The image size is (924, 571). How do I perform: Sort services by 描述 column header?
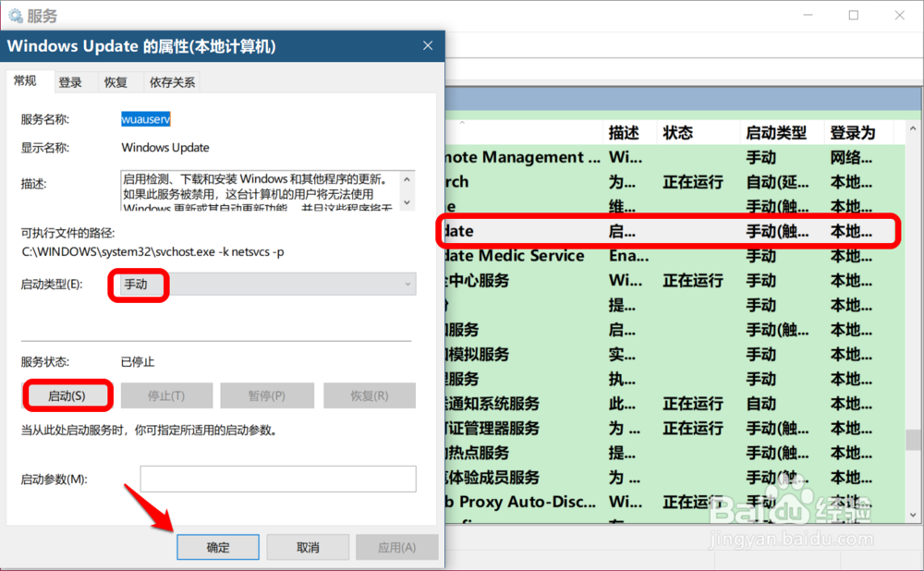tap(630, 132)
